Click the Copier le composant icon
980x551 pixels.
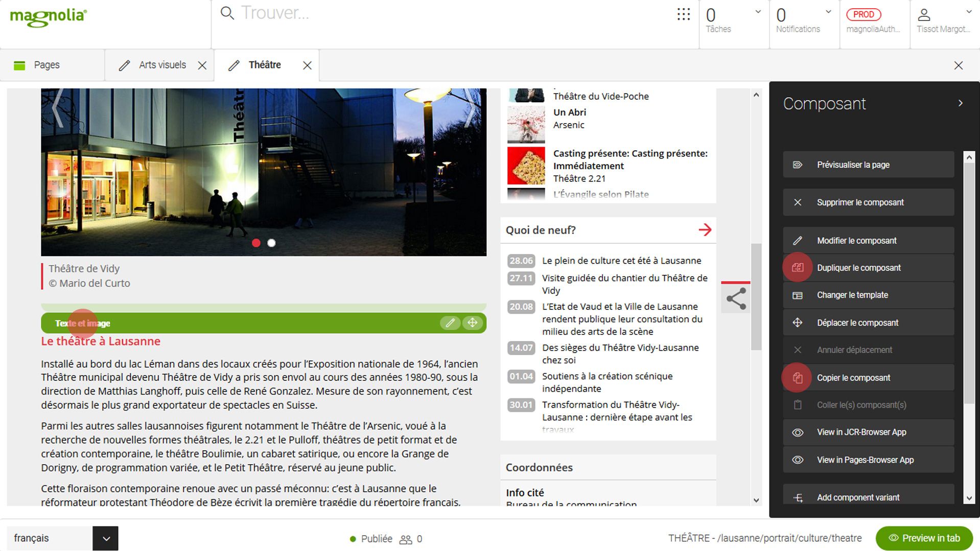point(798,378)
